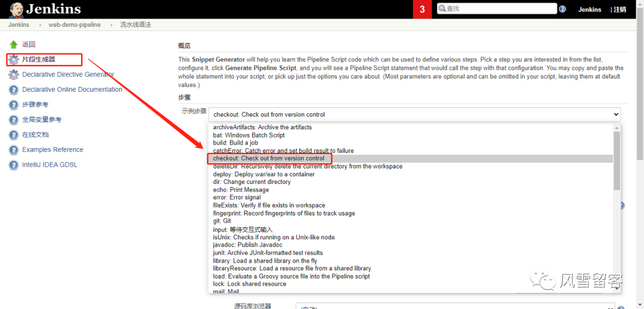This screenshot has width=644, height=309.
Task: Select javadoc: Publish Javadoc option
Action: point(411,245)
